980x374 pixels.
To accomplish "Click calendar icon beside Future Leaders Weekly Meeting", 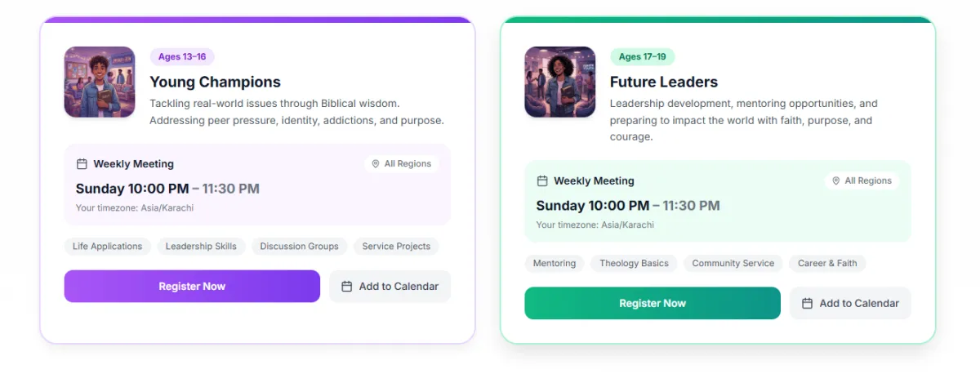I will (542, 181).
